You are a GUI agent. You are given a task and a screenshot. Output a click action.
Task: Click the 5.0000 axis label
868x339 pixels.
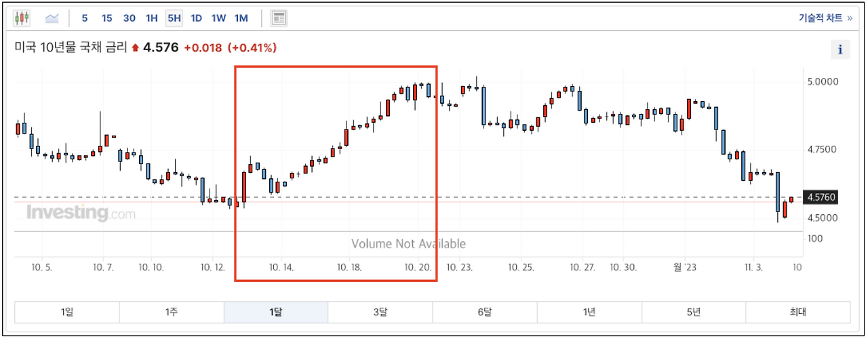[x=823, y=81]
